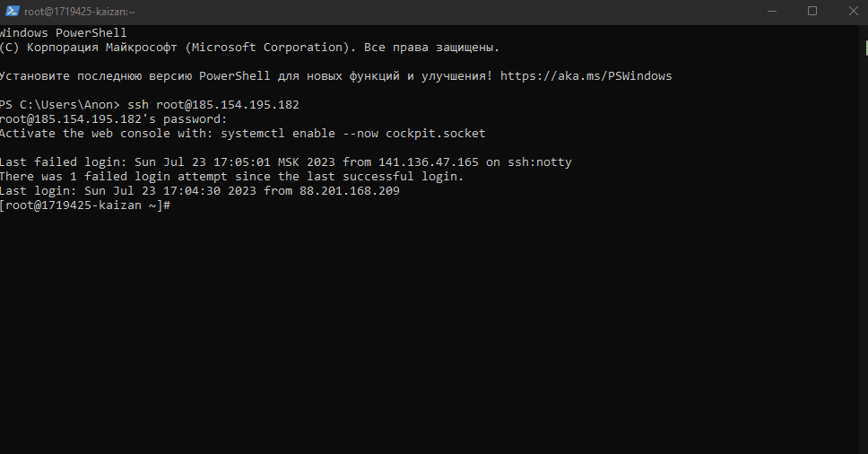This screenshot has height=454, width=868.
Task: Click the vertical scrollbar thumb at right edge
Action: (866, 48)
